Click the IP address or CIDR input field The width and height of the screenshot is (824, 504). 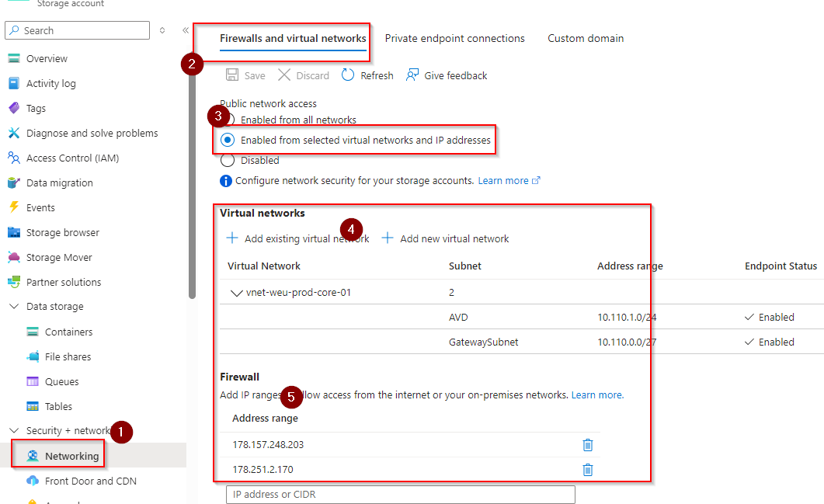pos(400,495)
